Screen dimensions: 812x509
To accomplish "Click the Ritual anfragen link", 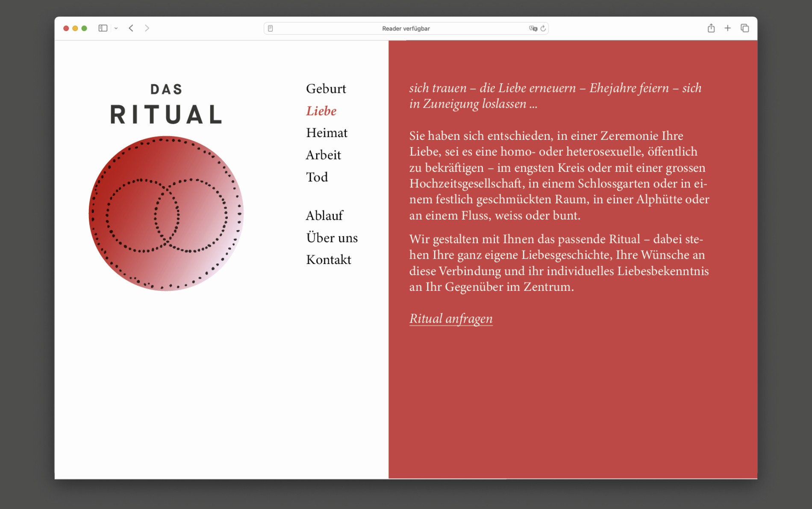I will (451, 319).
